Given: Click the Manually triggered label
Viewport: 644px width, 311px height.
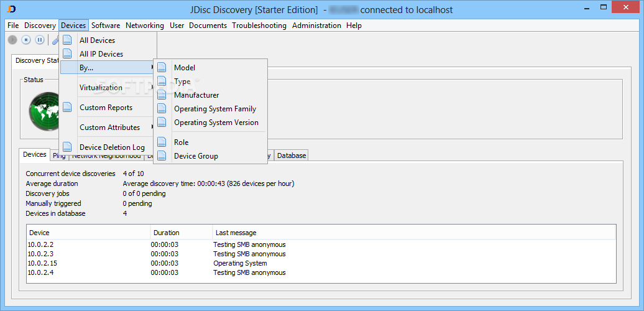Looking at the screenshot, I should [53, 203].
